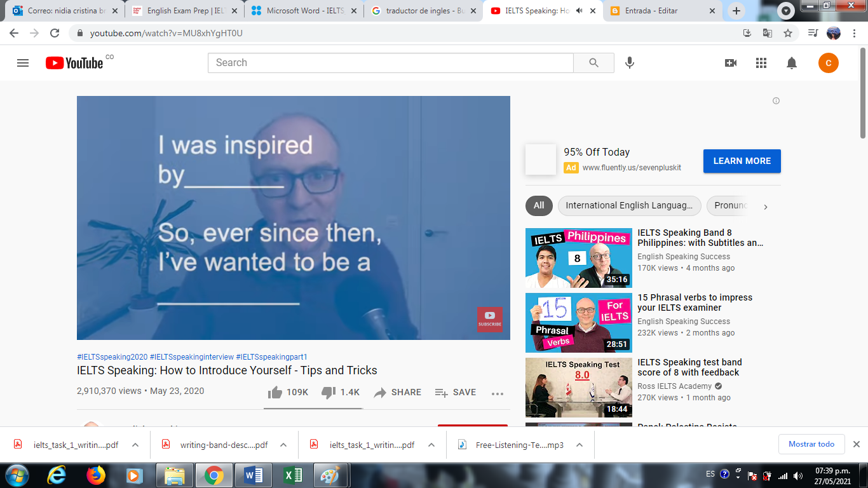868x488 pixels.
Task: Open the ad info icon
Action: [x=776, y=101]
